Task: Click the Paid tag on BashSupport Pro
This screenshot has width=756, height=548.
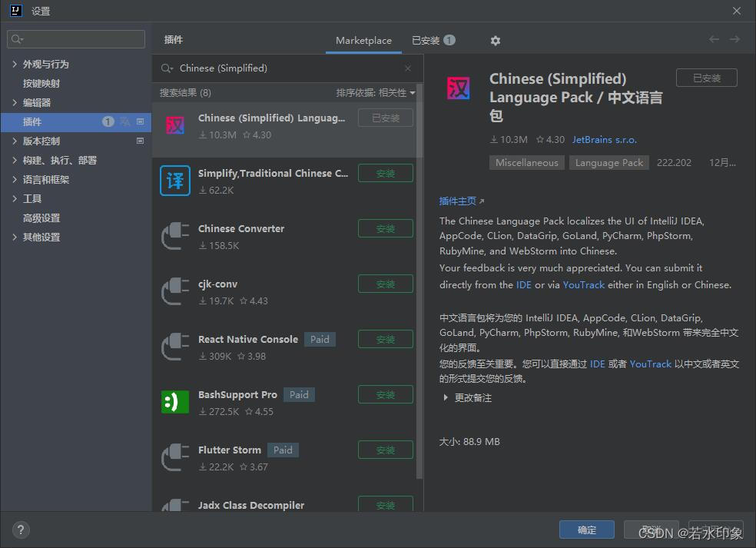Action: (x=299, y=394)
